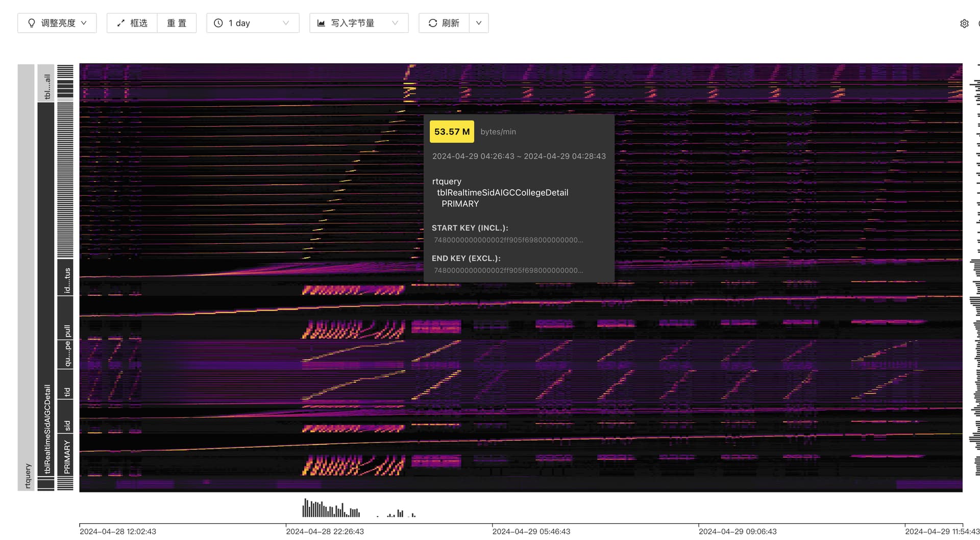Image resolution: width=980 pixels, height=540 pixels.
Task: Click the 2024-04-28 12:02:43 time axis label
Action: pos(118,531)
